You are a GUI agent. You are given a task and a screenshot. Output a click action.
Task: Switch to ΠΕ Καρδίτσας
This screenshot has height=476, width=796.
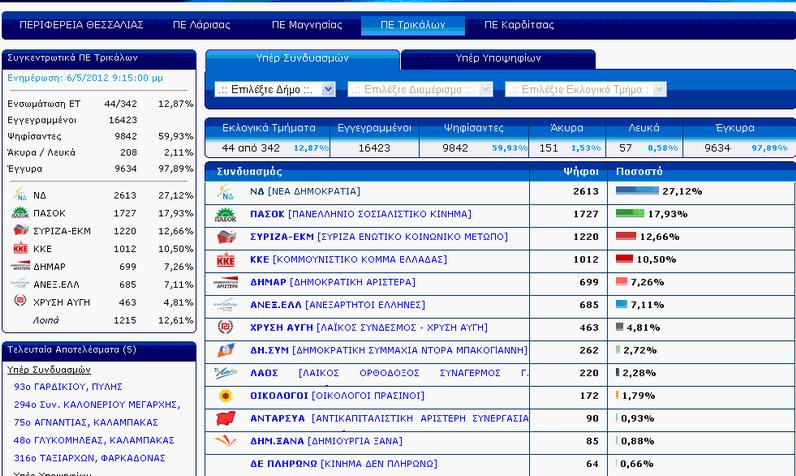(519, 24)
